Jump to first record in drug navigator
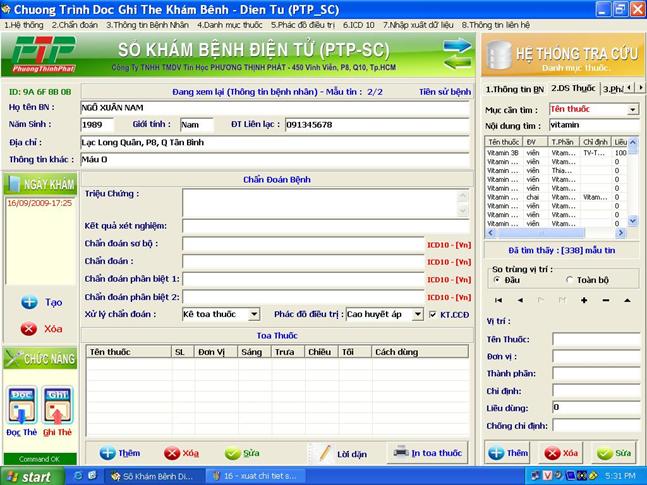The width and height of the screenshot is (647, 485). (499, 300)
